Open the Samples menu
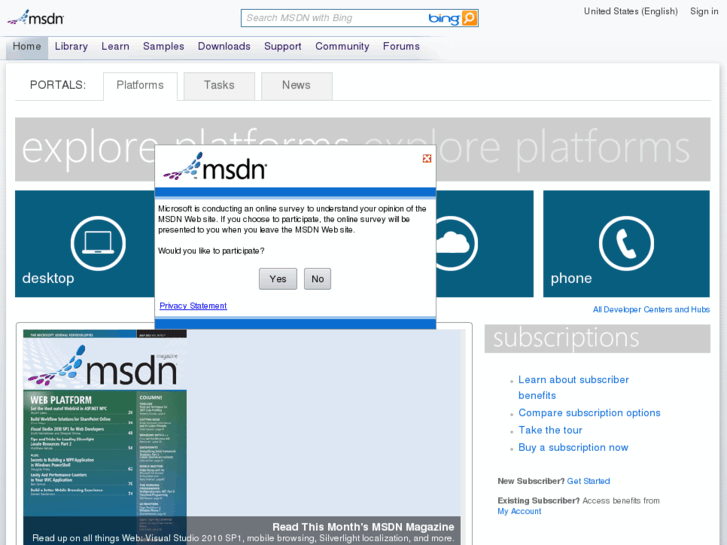 [x=164, y=46]
